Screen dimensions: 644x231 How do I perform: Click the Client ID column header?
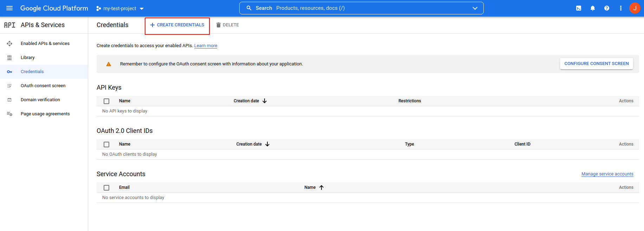522,144
